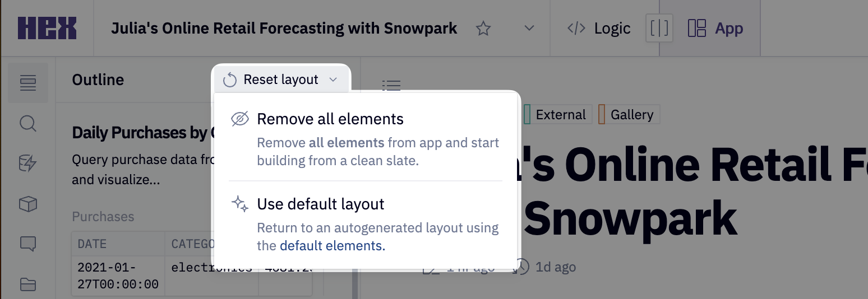The width and height of the screenshot is (868, 299).
Task: Switch to the Logic tab
Action: 598,29
